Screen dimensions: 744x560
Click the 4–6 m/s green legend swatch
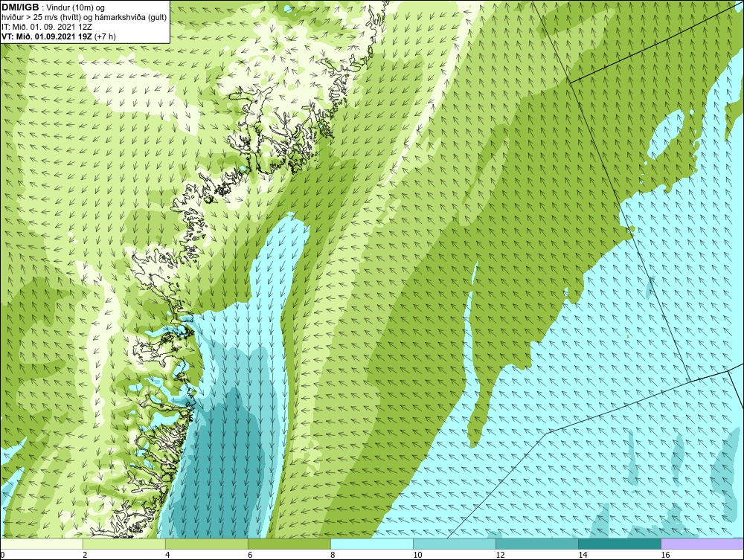click(207, 544)
